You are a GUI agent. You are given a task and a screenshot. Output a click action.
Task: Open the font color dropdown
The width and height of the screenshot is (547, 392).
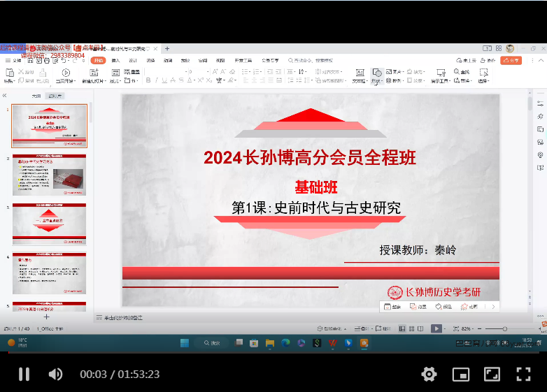194,80
